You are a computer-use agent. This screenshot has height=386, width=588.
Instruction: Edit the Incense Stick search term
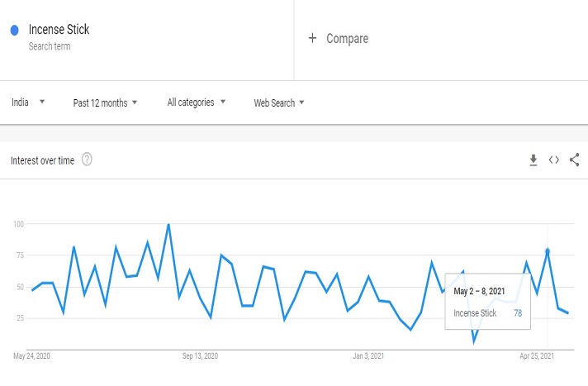click(x=59, y=30)
